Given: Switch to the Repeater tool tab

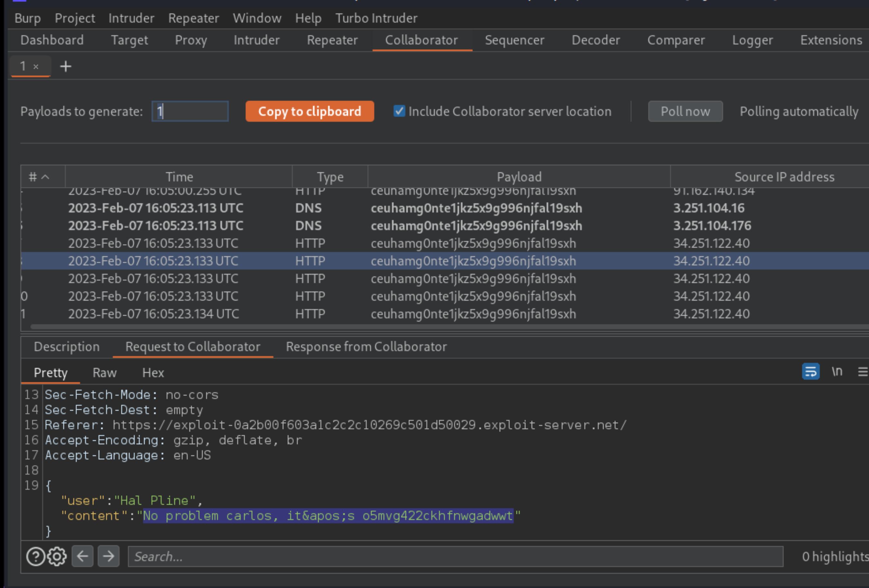Looking at the screenshot, I should 332,40.
